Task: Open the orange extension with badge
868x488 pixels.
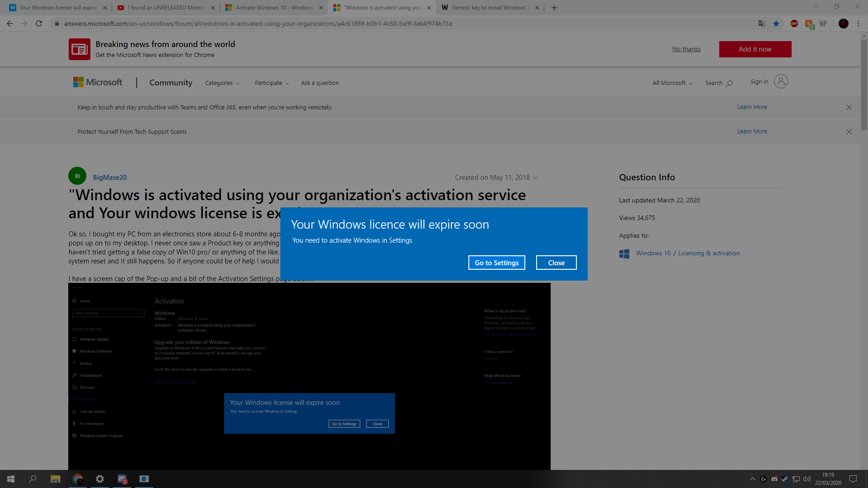Action: (809, 24)
